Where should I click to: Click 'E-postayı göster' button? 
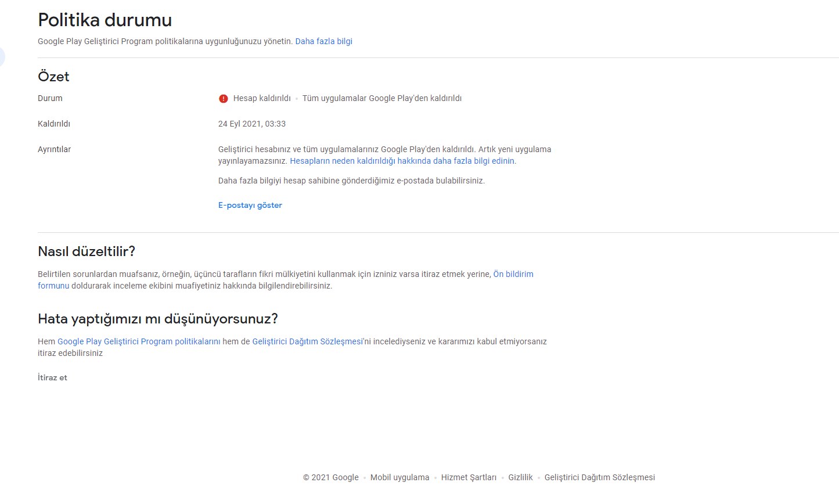(250, 205)
